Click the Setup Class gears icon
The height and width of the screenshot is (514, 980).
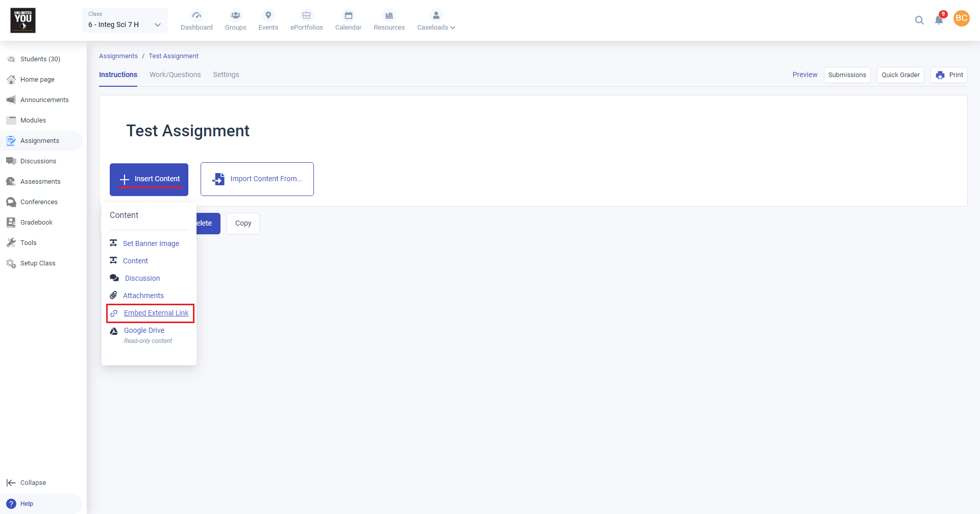11,263
